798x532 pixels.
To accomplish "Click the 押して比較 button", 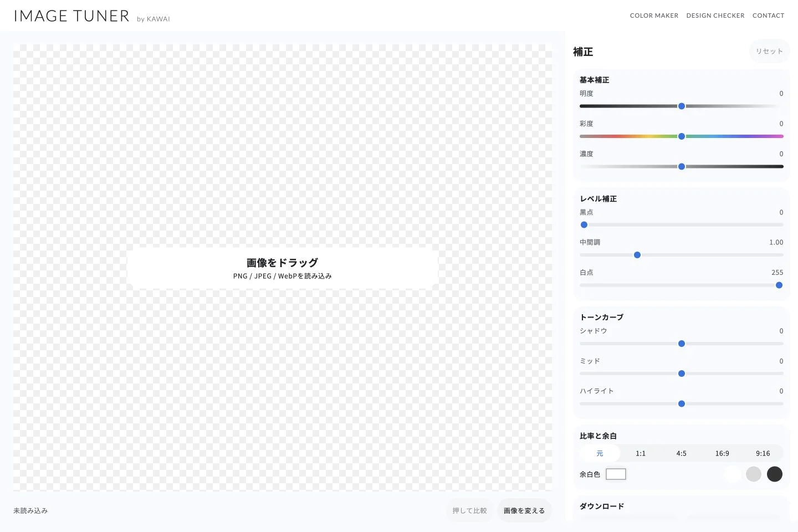I will (469, 511).
